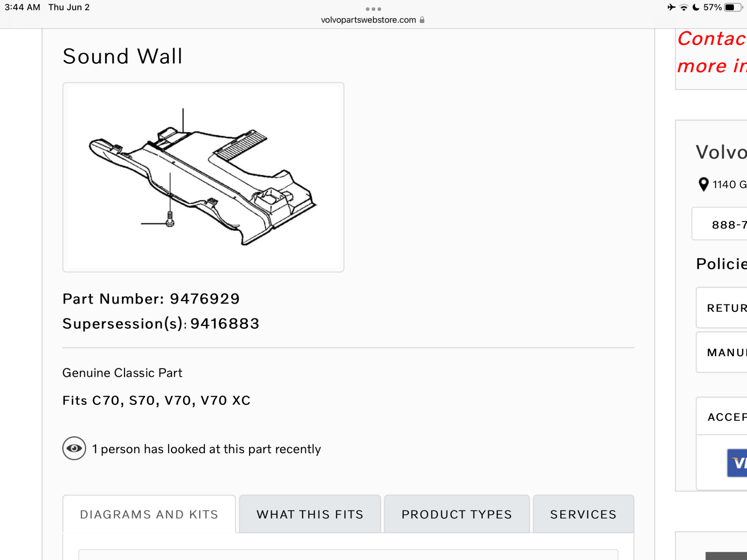This screenshot has height=560, width=747.
Task: Open the Sound Wall part diagram image
Action: pos(203,177)
